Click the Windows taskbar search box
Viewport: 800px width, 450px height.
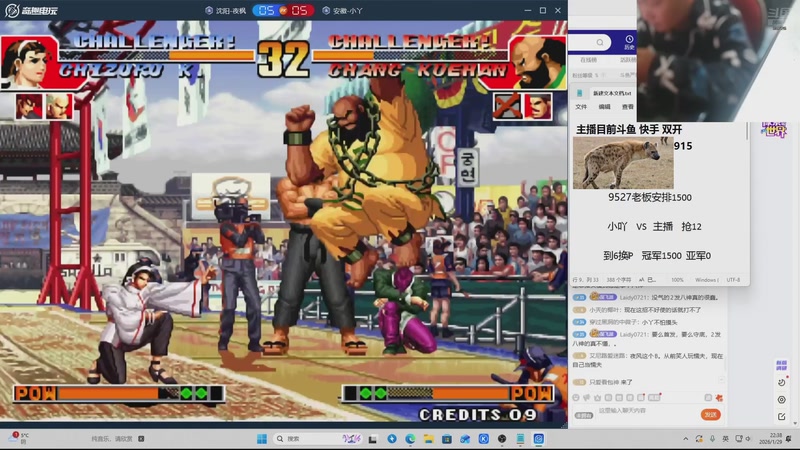318,439
